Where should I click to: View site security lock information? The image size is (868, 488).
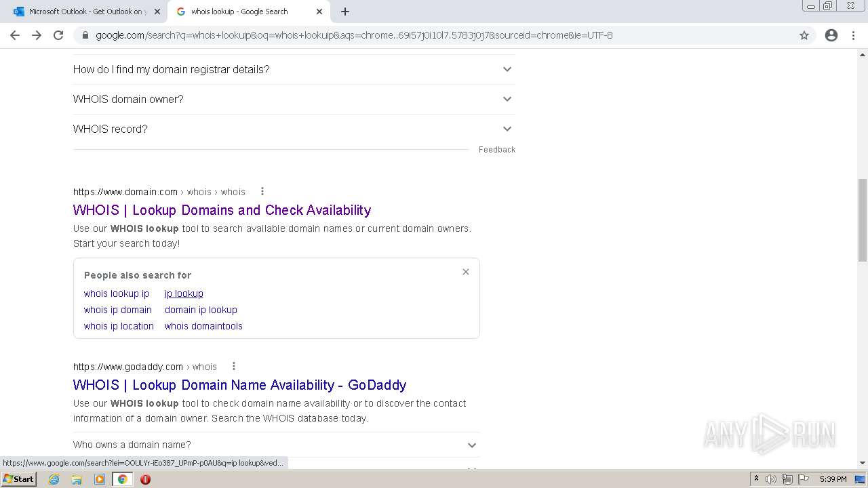coord(85,35)
